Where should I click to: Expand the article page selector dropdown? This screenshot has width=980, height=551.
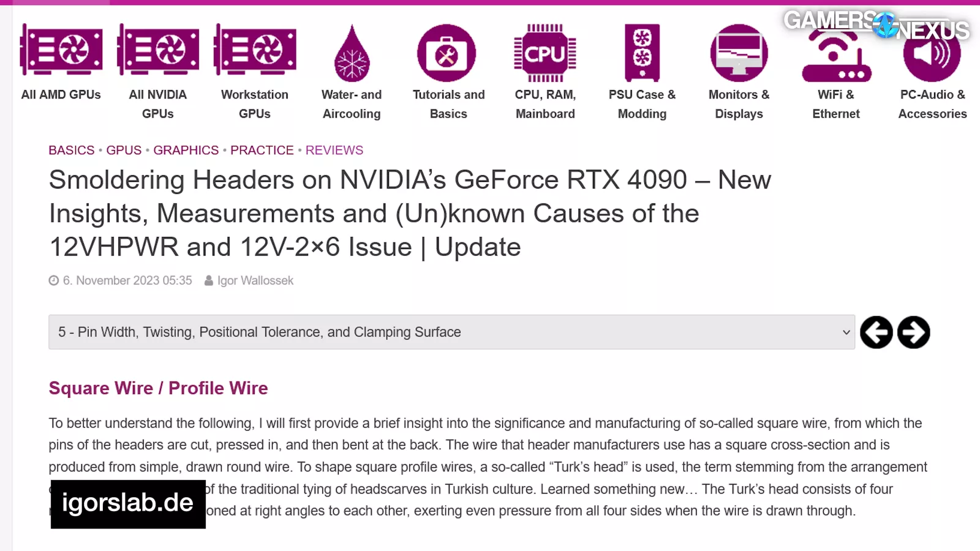click(x=451, y=332)
